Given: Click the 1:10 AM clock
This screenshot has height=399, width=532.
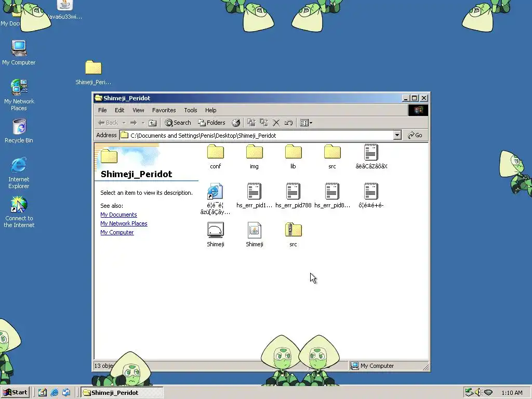Looking at the screenshot, I should (x=512, y=393).
